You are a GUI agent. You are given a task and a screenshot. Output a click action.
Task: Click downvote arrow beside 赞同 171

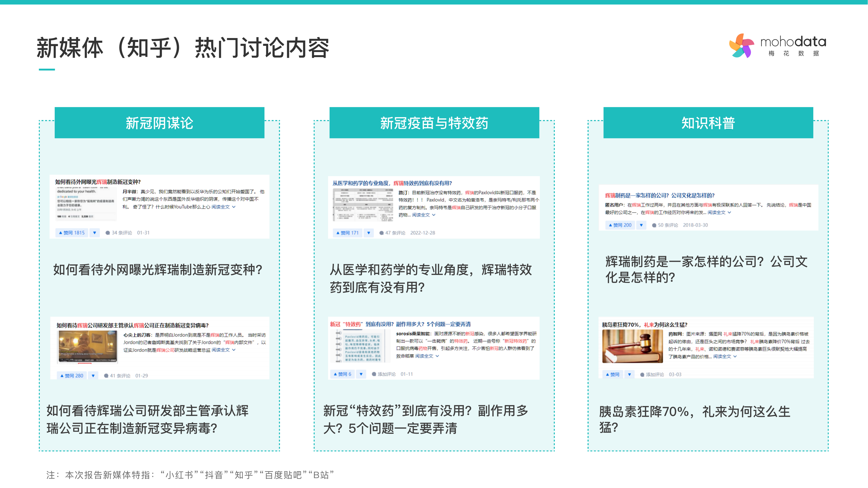[x=369, y=233]
